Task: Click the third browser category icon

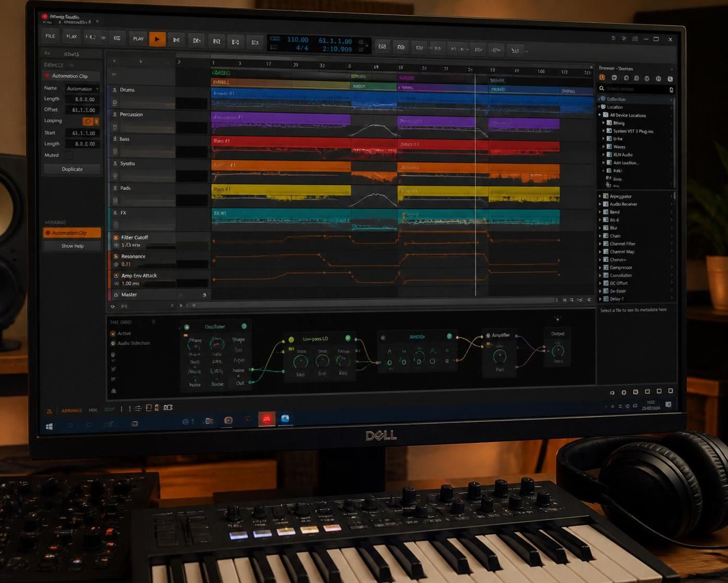Action: coord(626,78)
